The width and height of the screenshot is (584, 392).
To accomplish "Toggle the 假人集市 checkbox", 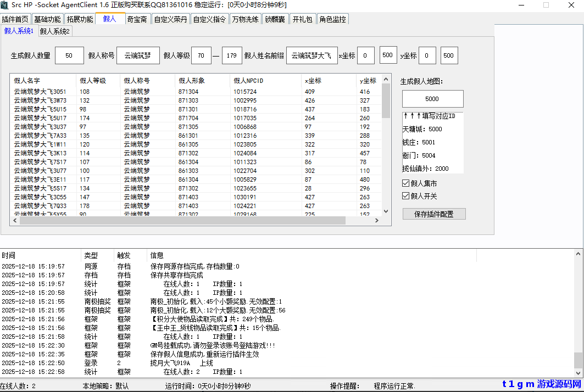I will point(405,183).
